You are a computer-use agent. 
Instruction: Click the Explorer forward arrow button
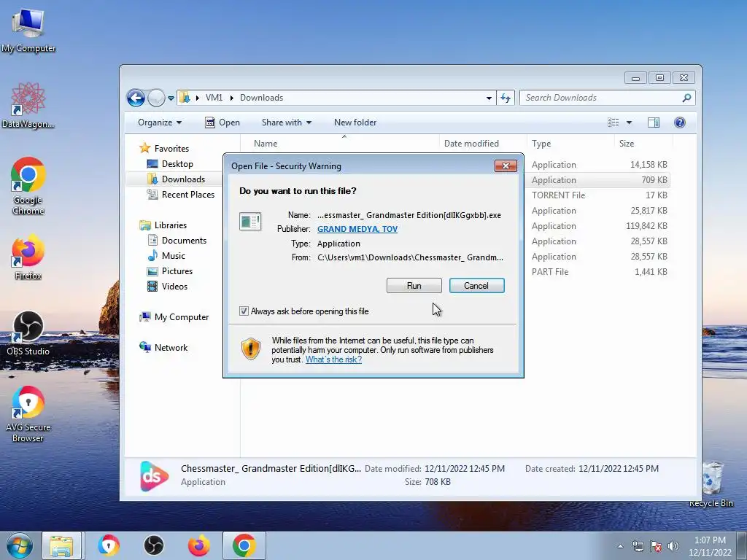point(156,98)
